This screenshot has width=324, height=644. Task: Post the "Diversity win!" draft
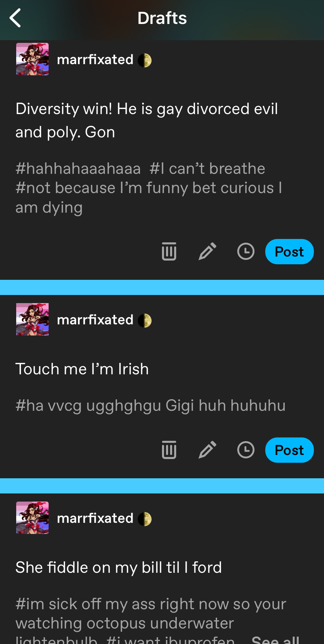click(x=289, y=252)
